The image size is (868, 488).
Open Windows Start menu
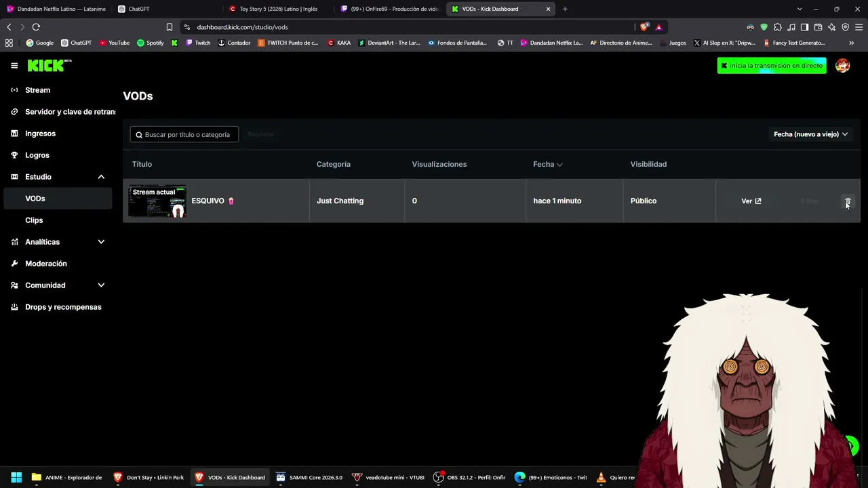click(x=16, y=477)
